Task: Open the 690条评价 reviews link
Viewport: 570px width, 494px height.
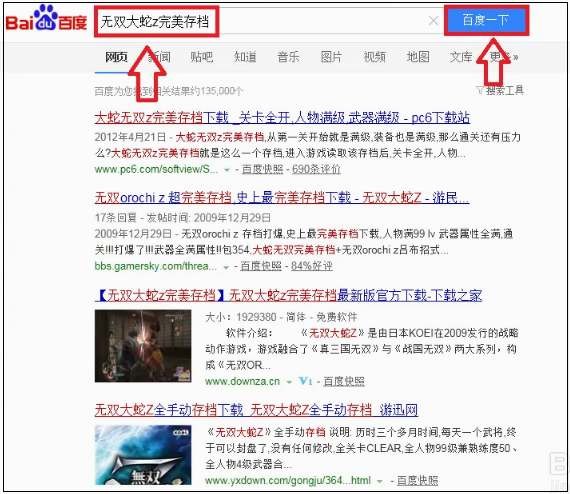Action: (316, 169)
